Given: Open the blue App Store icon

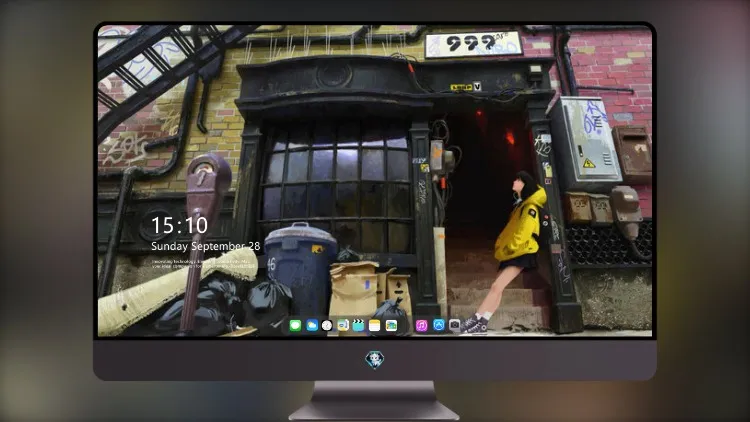Looking at the screenshot, I should click(x=439, y=325).
